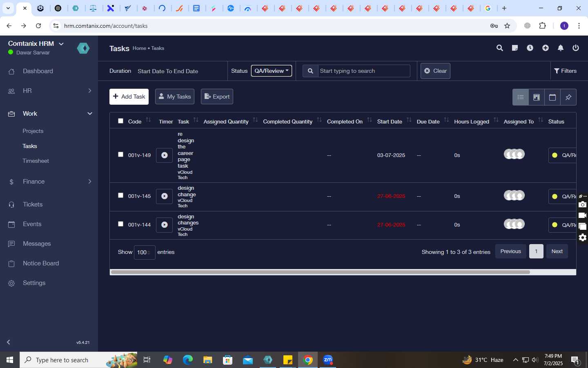Viewport: 588px width, 368px height.
Task: Export the tasks list
Action: pyautogui.click(x=217, y=97)
